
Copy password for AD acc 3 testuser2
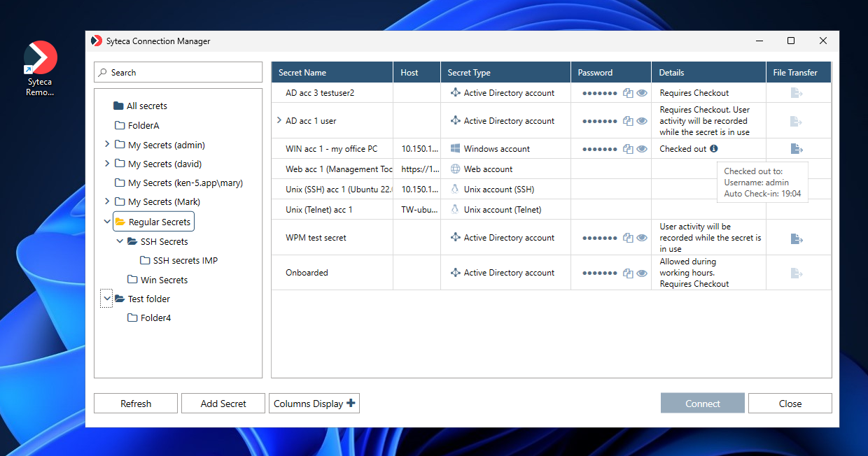click(x=628, y=93)
